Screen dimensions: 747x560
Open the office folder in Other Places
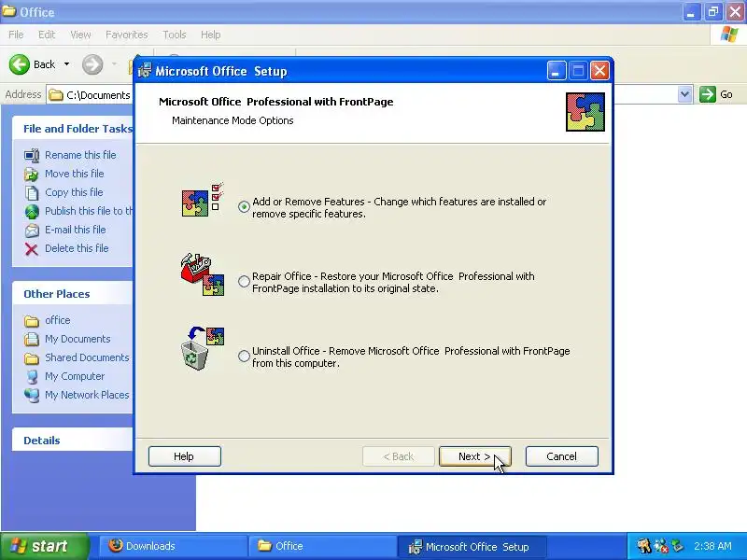[x=57, y=320]
